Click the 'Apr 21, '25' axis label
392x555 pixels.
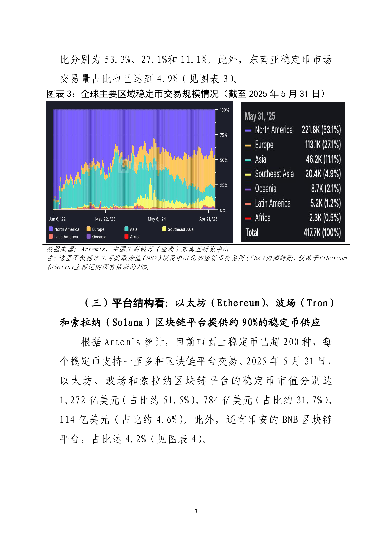click(208, 219)
